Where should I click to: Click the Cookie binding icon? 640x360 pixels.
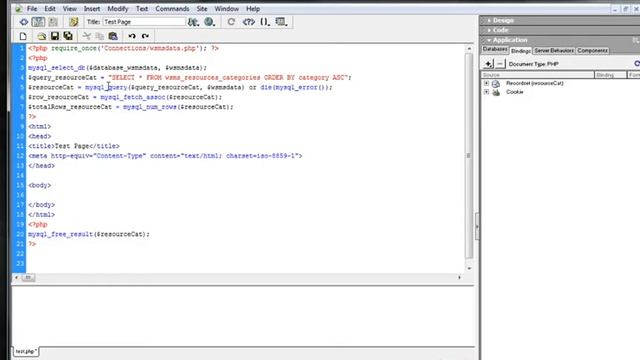[x=496, y=93]
